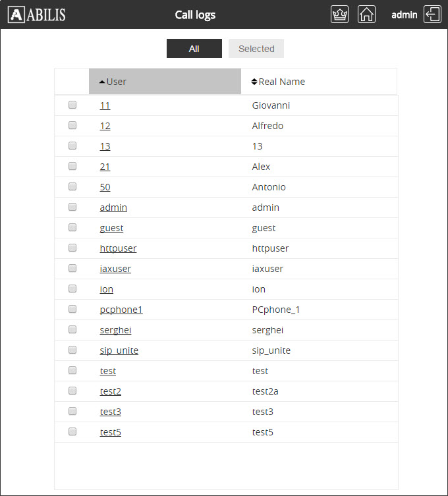Click the crown administration icon
Screen dimensions: 448x496
pos(339,14)
